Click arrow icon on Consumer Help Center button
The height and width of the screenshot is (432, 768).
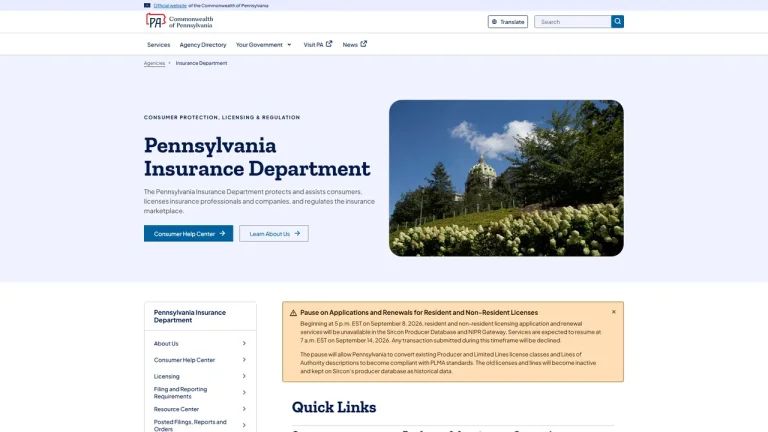(222, 233)
